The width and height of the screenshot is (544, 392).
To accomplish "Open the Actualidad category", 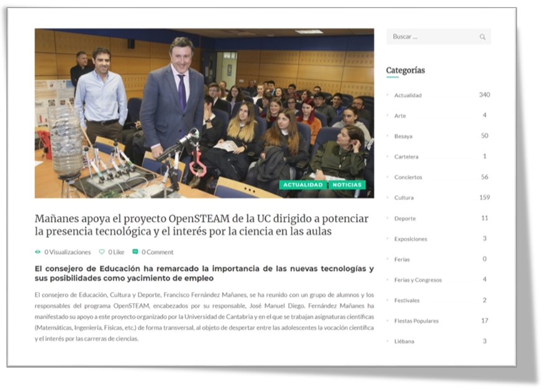I will tap(408, 95).
